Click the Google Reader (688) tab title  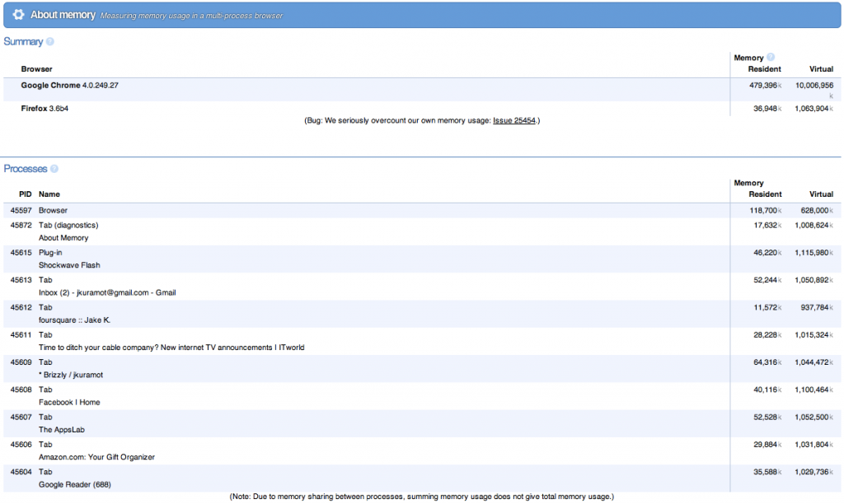pos(74,484)
